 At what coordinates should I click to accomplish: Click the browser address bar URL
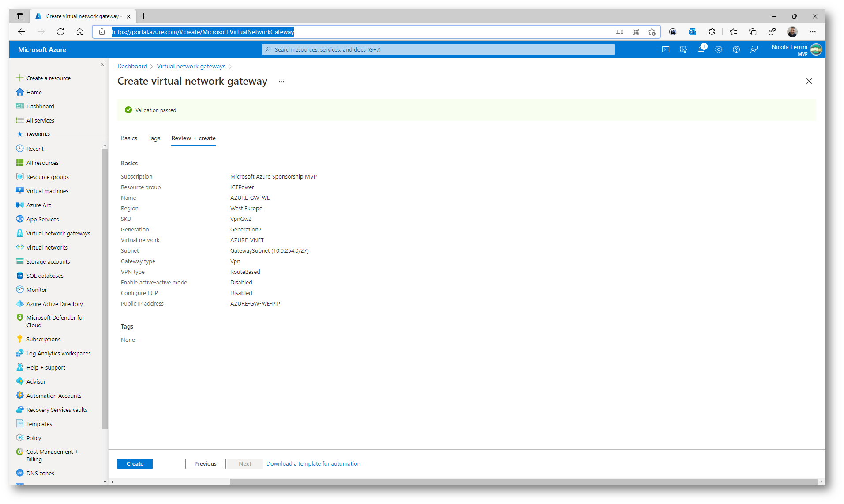(x=203, y=32)
